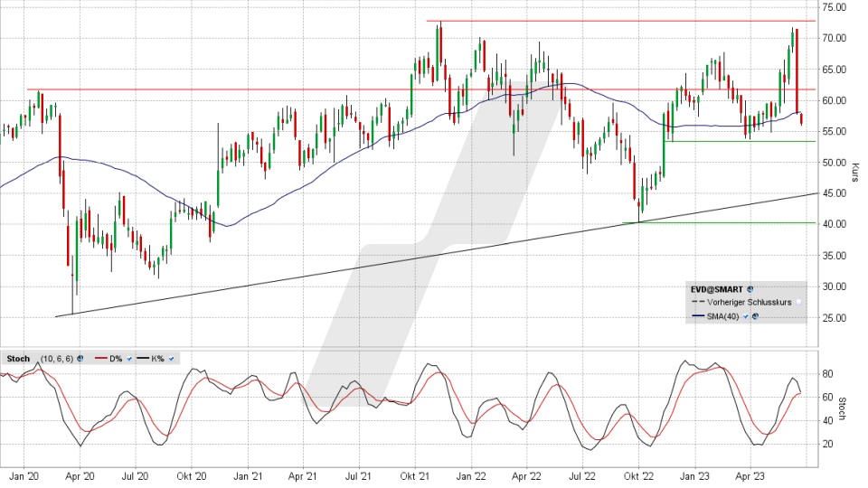868x488 pixels.
Task: Click the Jul '21 date axis label
Action: point(359,476)
